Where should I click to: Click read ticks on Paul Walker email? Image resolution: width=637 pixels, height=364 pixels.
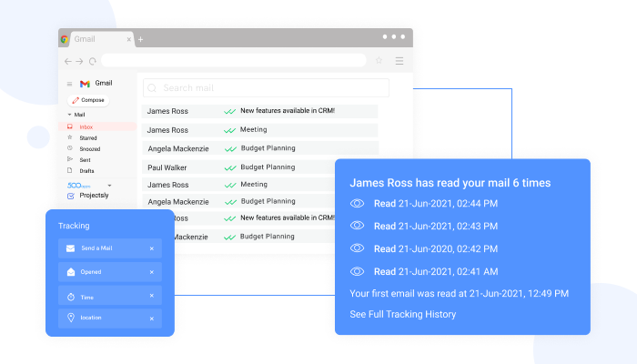pos(230,167)
